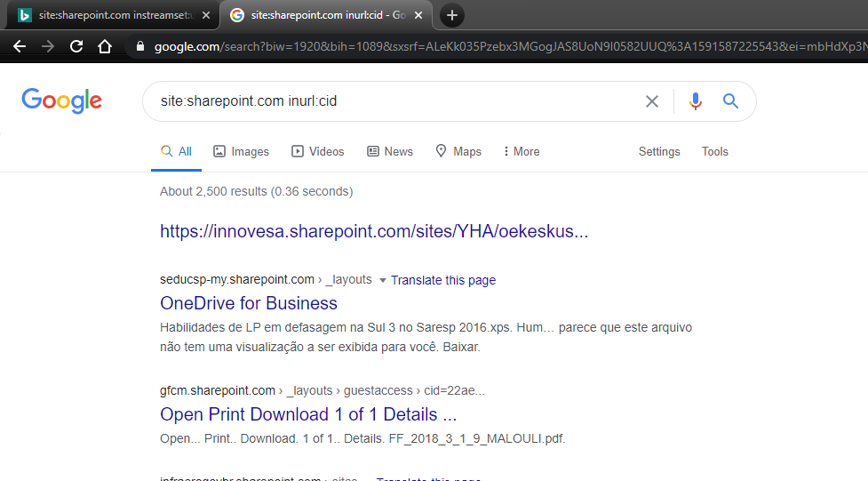Clear the search box text
This screenshot has height=481, width=868.
(x=651, y=101)
